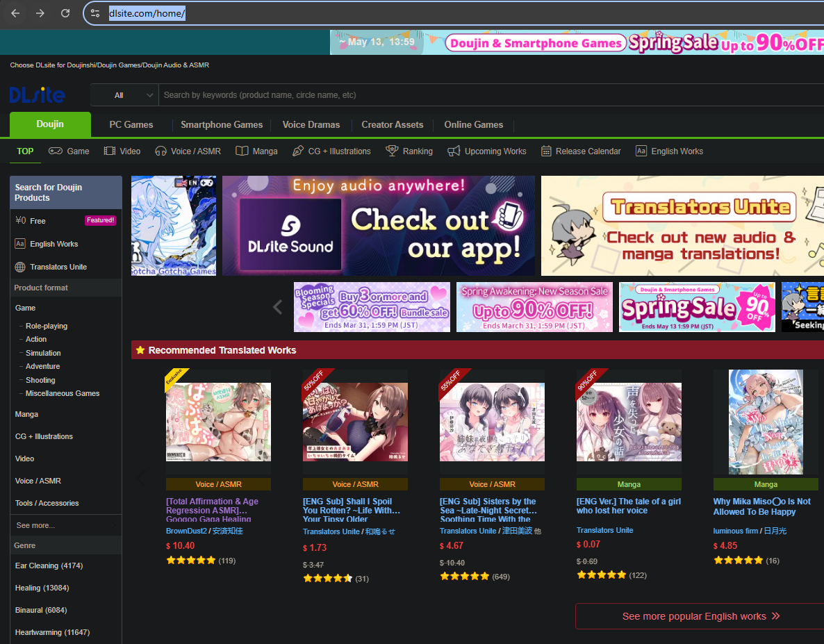The height and width of the screenshot is (644, 824).
Task: Click the Upcoming Works megaphone icon
Action: tap(454, 151)
